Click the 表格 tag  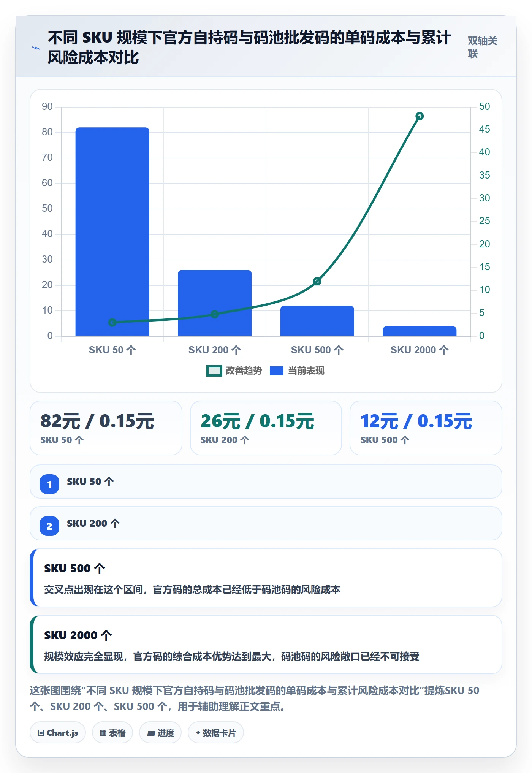point(112,732)
